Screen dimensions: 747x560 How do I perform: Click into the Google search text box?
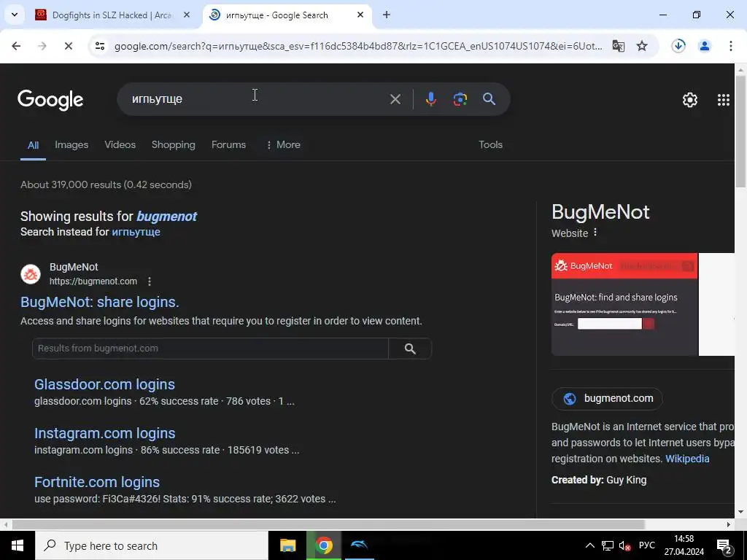click(258, 99)
